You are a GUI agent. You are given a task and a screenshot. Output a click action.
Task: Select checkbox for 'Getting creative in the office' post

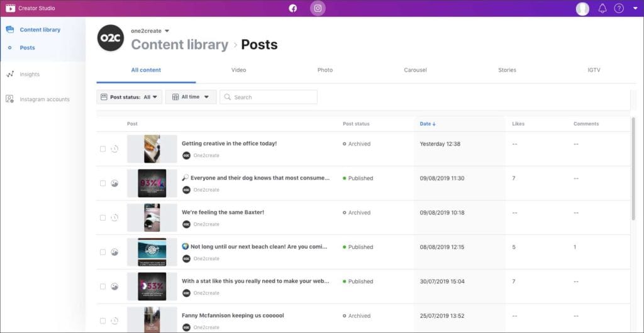click(103, 149)
